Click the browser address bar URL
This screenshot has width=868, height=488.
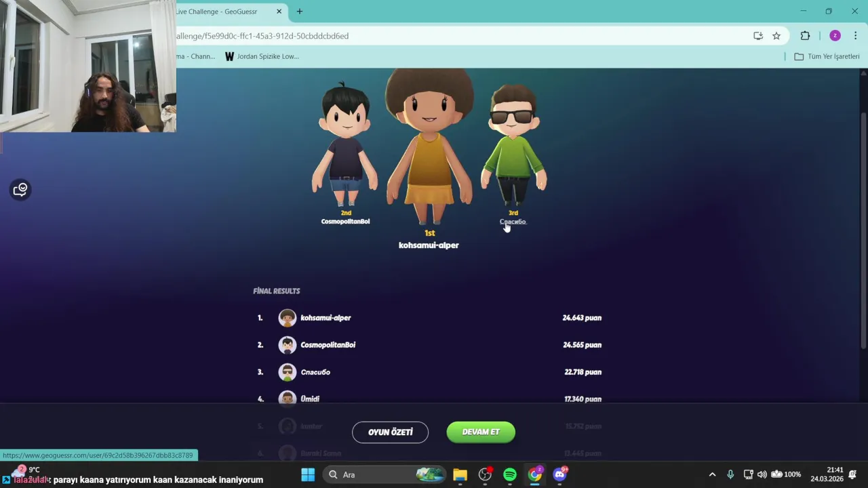(263, 36)
